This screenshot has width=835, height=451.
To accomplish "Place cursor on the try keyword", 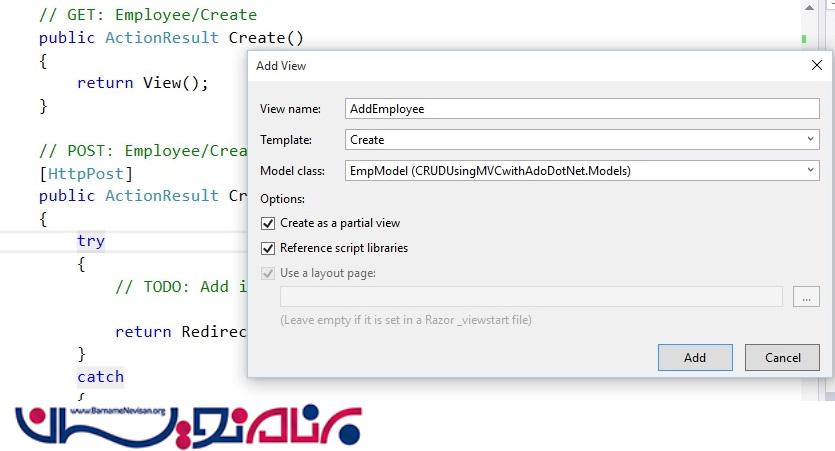I will coord(91,241).
